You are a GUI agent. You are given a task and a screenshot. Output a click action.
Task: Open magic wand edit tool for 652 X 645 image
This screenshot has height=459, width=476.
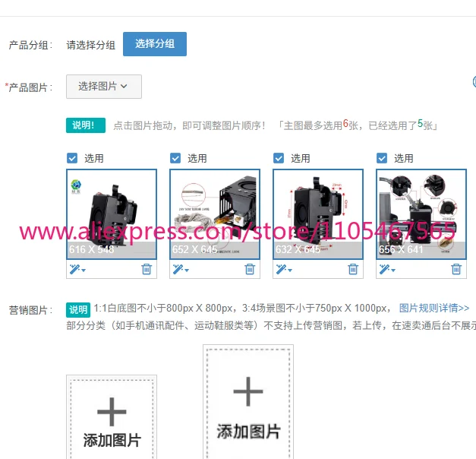pos(181,269)
